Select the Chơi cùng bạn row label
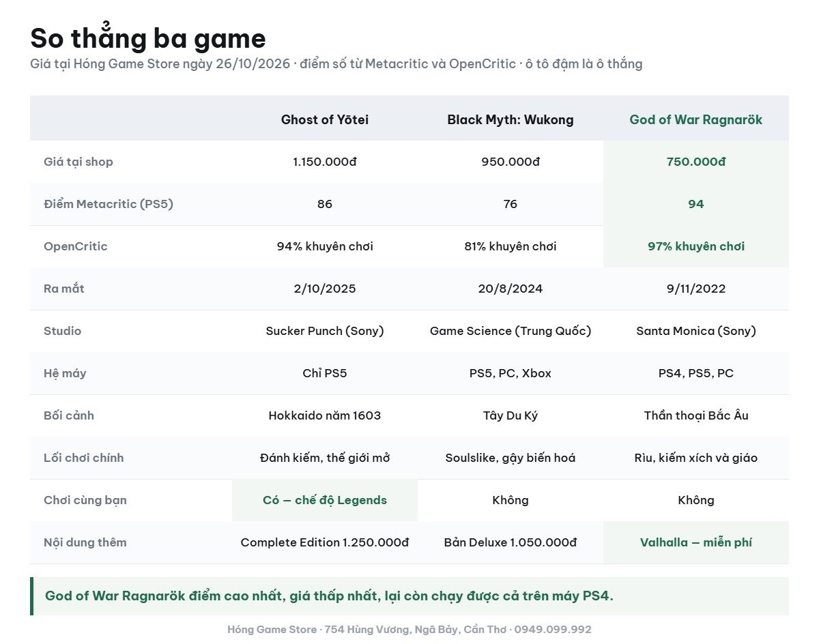Screen dimensions: 819x644 click(x=85, y=500)
